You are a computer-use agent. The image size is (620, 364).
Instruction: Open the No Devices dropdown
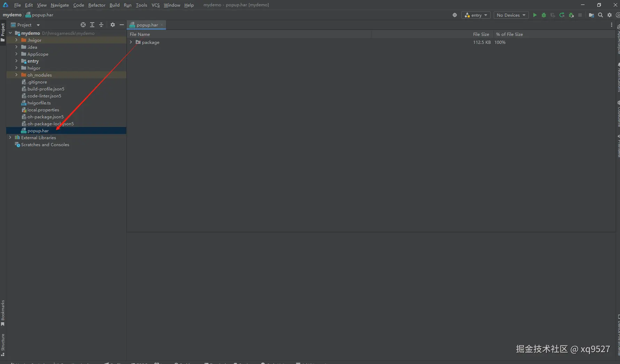pyautogui.click(x=511, y=15)
